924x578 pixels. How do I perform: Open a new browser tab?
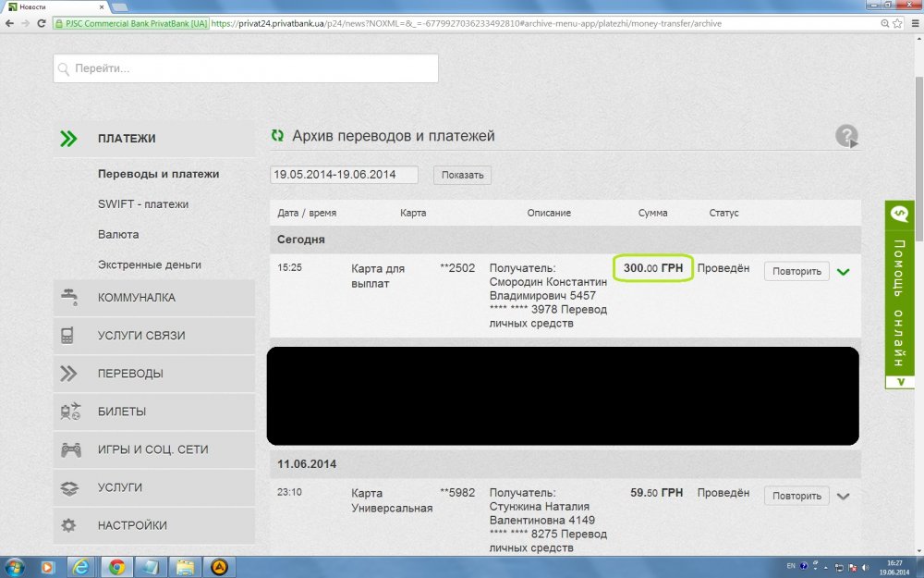point(119,7)
